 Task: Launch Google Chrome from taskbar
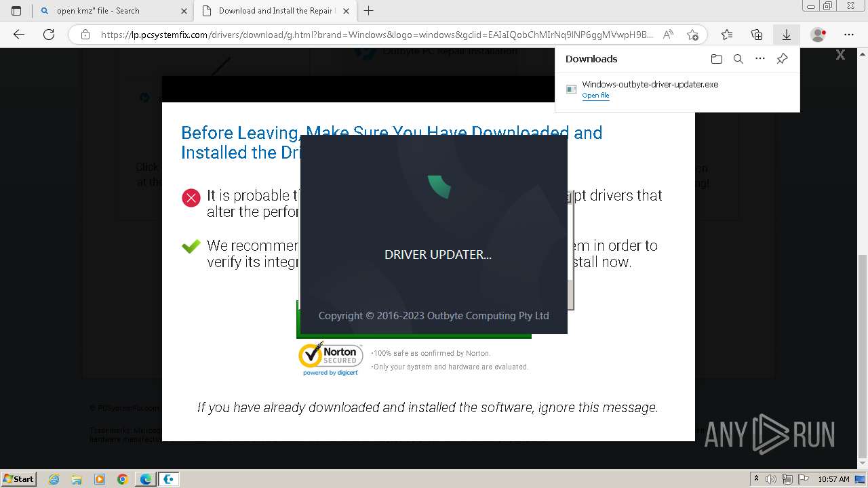coord(123,479)
